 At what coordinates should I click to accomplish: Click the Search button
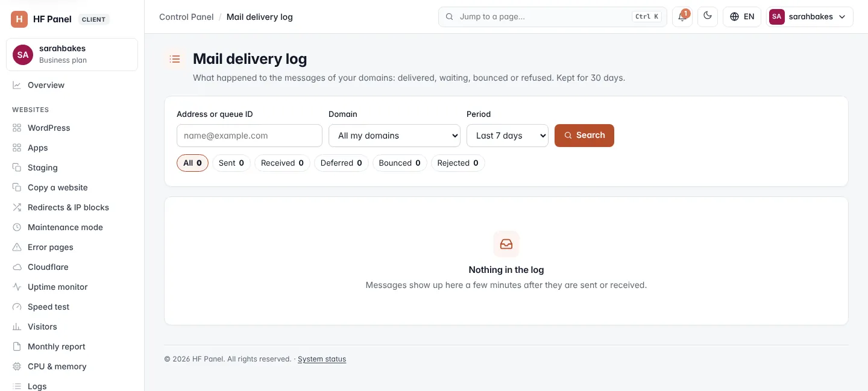tap(584, 136)
